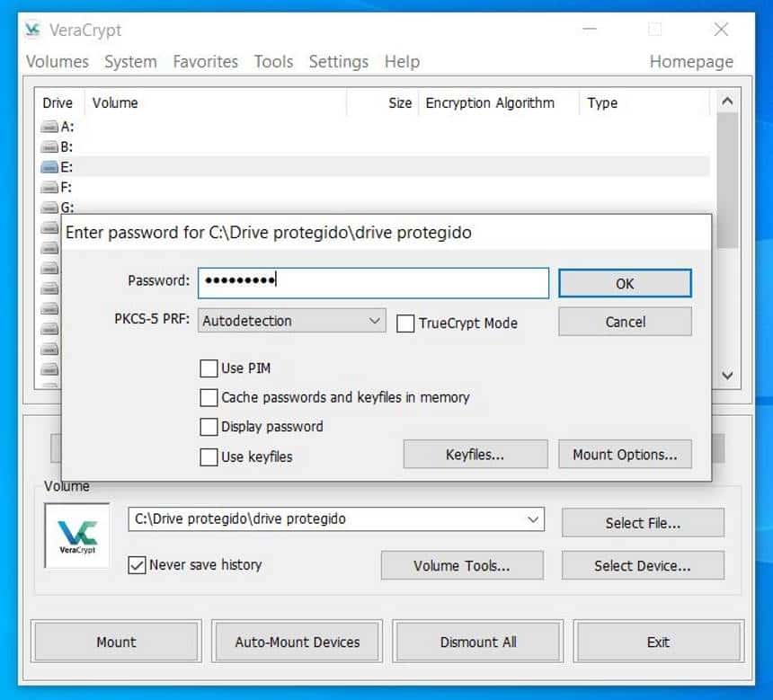Enable the TrueCrypt Mode checkbox
The width and height of the screenshot is (773, 700).
pos(405,323)
